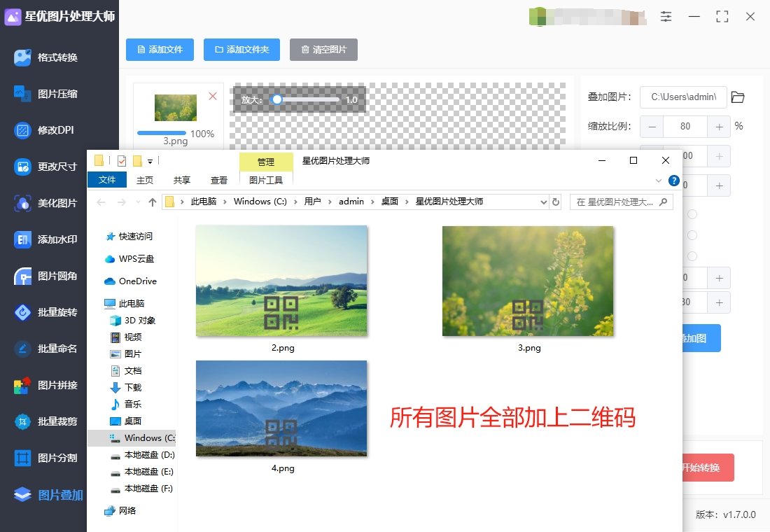Open the 批量裁剪 batch crop icon
Image resolution: width=770 pixels, height=532 pixels.
(x=22, y=421)
